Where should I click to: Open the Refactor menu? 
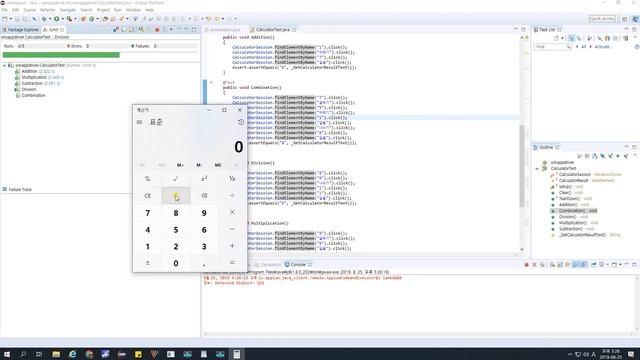47,10
